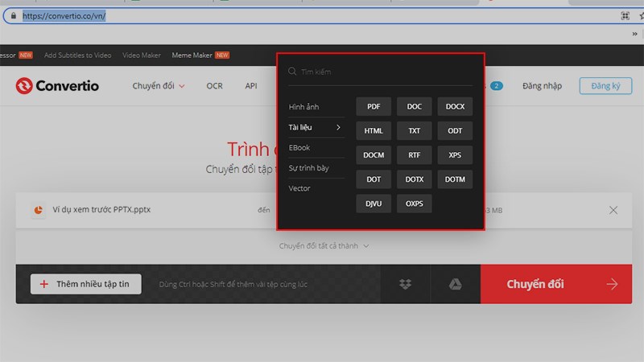Click the PowerPoint file type icon

pyautogui.click(x=38, y=210)
